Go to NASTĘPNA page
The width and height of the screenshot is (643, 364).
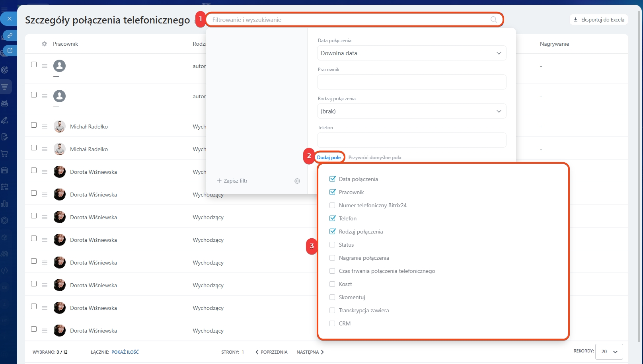pos(310,352)
